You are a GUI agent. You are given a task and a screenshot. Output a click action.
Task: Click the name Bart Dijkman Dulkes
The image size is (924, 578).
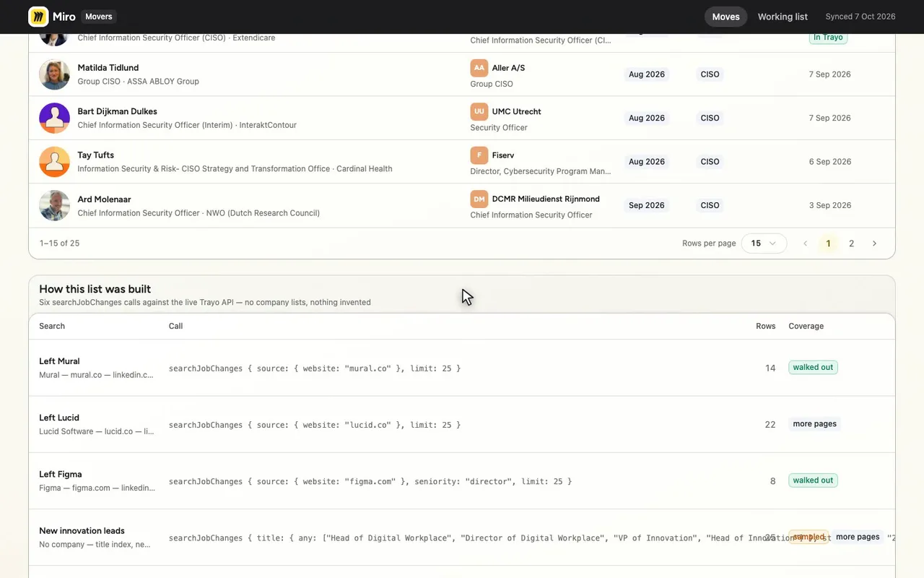click(x=117, y=111)
